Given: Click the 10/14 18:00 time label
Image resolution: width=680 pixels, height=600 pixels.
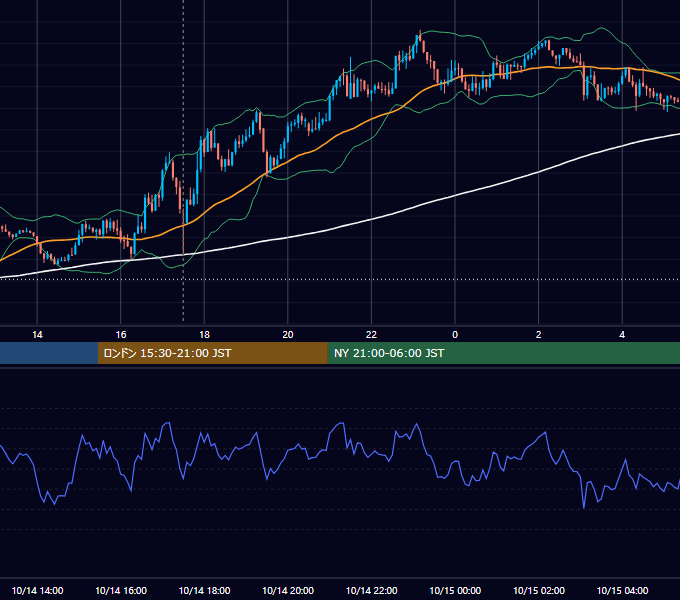Looking at the screenshot, I should [204, 590].
